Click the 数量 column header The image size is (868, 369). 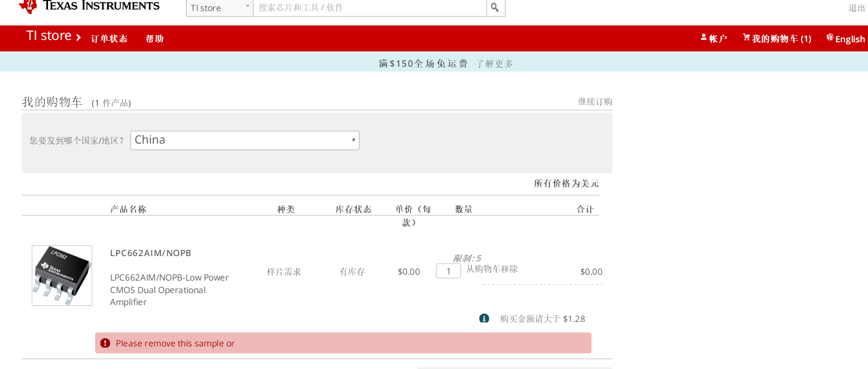(x=464, y=209)
